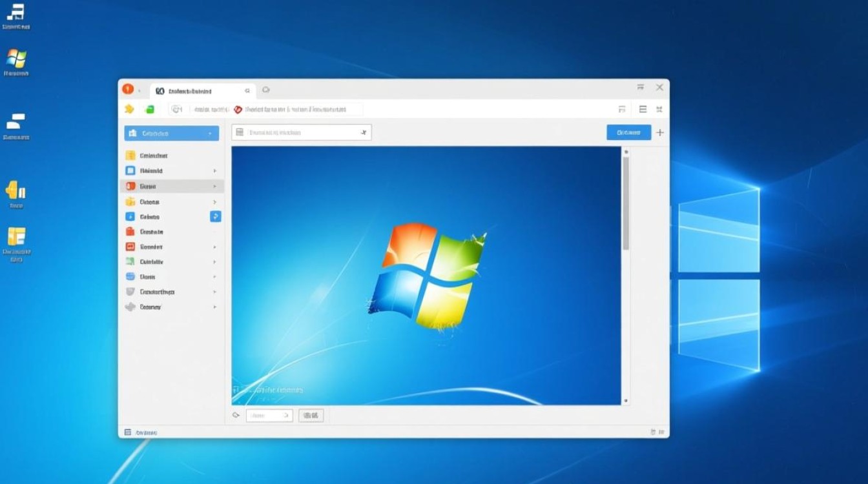
Task: Toggle the grid layout icon at top right
Action: pyautogui.click(x=659, y=109)
